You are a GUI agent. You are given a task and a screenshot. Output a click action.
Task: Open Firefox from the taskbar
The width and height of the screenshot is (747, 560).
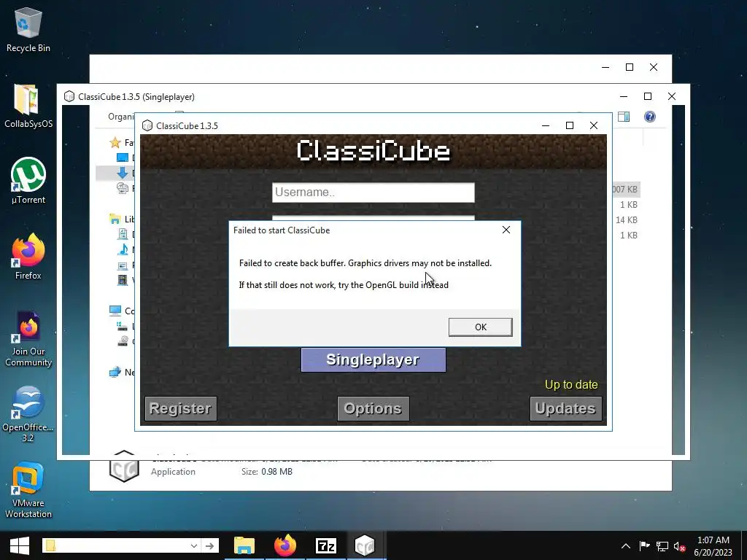(x=285, y=545)
